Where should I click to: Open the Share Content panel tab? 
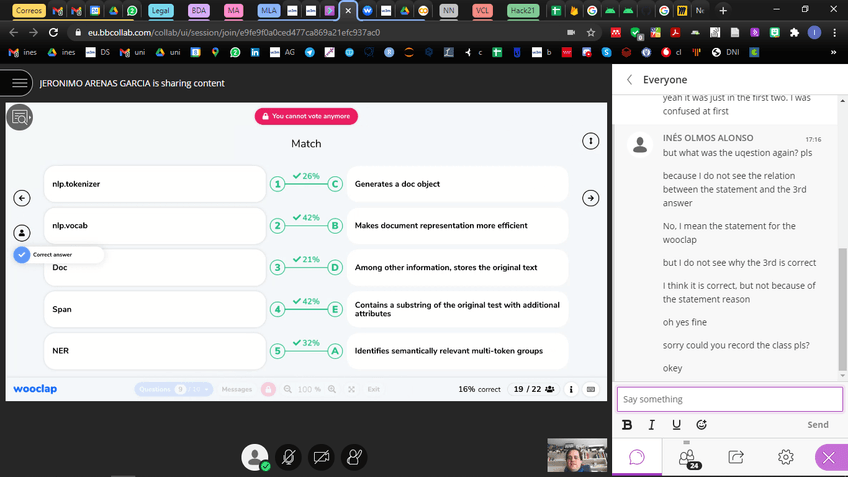(736, 458)
